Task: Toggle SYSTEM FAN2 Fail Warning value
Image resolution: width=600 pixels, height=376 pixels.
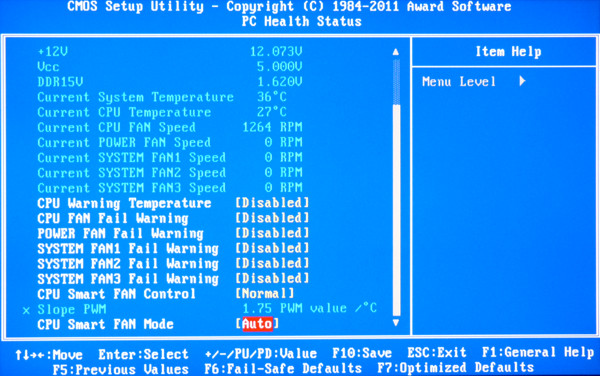Action: click(272, 263)
